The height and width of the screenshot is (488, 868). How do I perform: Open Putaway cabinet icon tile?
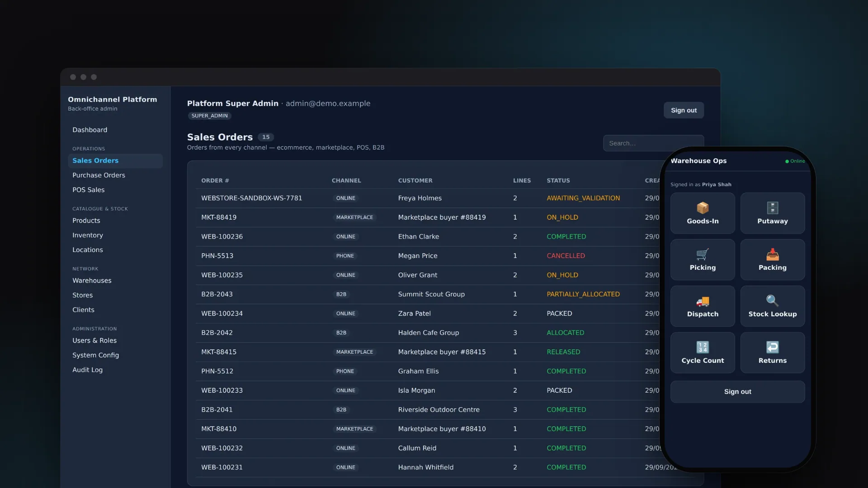click(772, 213)
